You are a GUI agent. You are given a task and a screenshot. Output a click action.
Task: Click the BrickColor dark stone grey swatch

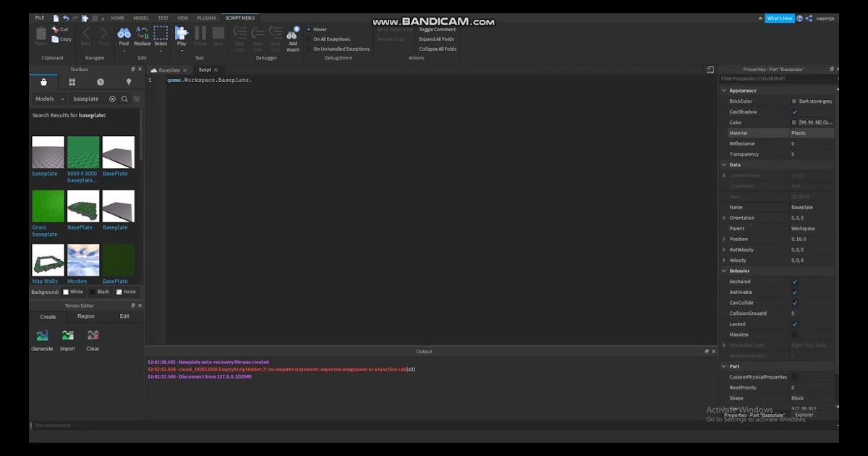794,101
